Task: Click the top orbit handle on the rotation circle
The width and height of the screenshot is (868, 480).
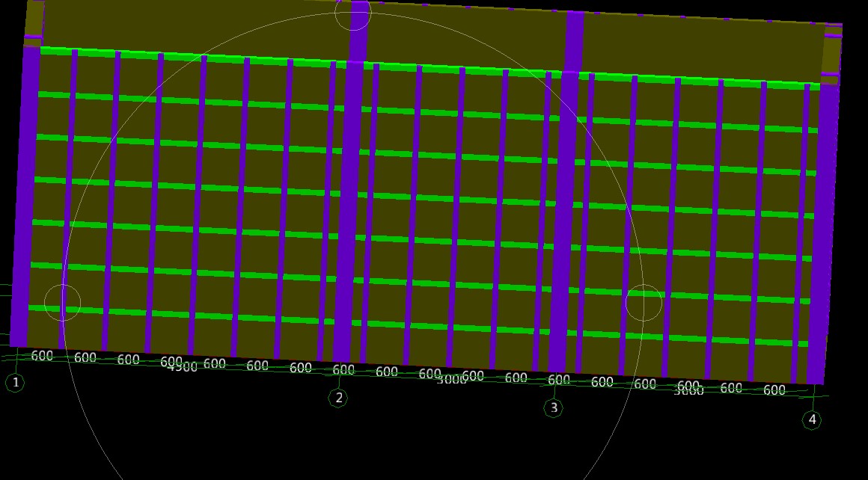Action: coord(352,13)
